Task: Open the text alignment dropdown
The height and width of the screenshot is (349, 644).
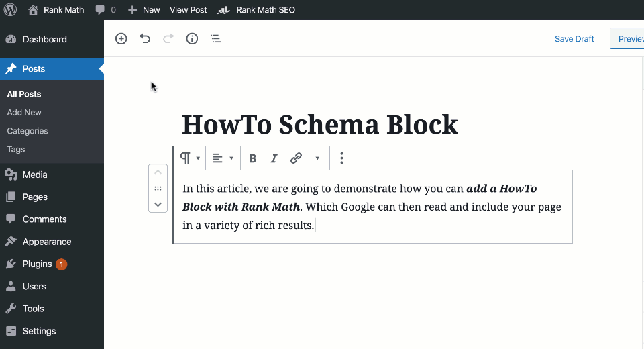Action: (223, 158)
